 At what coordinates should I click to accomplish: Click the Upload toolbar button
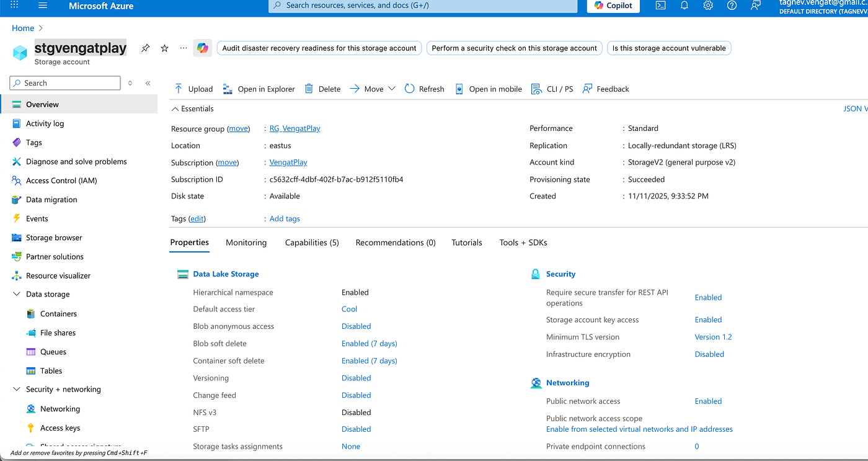point(193,89)
